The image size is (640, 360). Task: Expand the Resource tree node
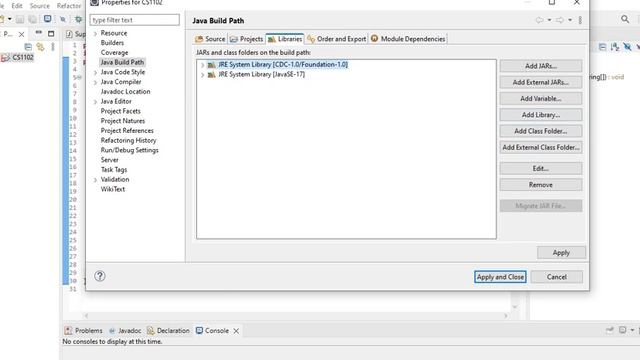95,33
